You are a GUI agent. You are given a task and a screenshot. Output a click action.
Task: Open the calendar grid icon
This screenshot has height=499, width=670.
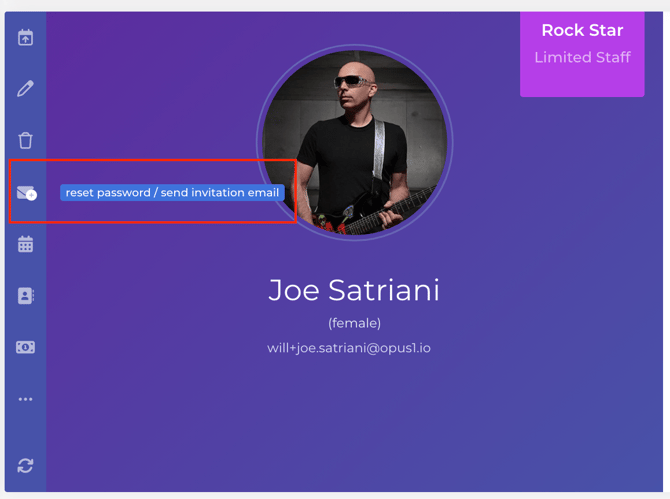(x=25, y=244)
